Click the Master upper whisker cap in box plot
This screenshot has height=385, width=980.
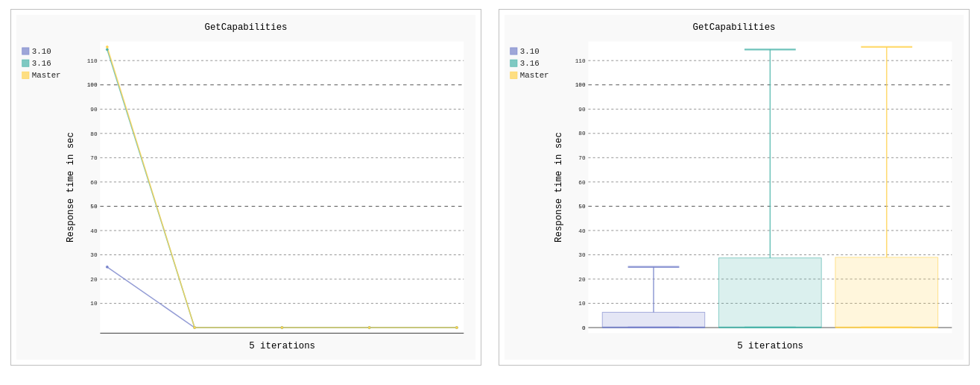click(x=886, y=47)
